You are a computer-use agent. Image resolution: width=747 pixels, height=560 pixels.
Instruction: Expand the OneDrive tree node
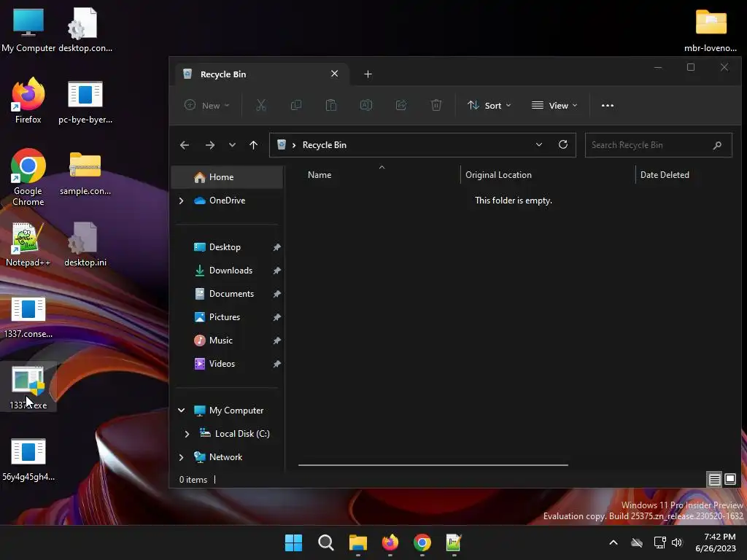click(181, 201)
